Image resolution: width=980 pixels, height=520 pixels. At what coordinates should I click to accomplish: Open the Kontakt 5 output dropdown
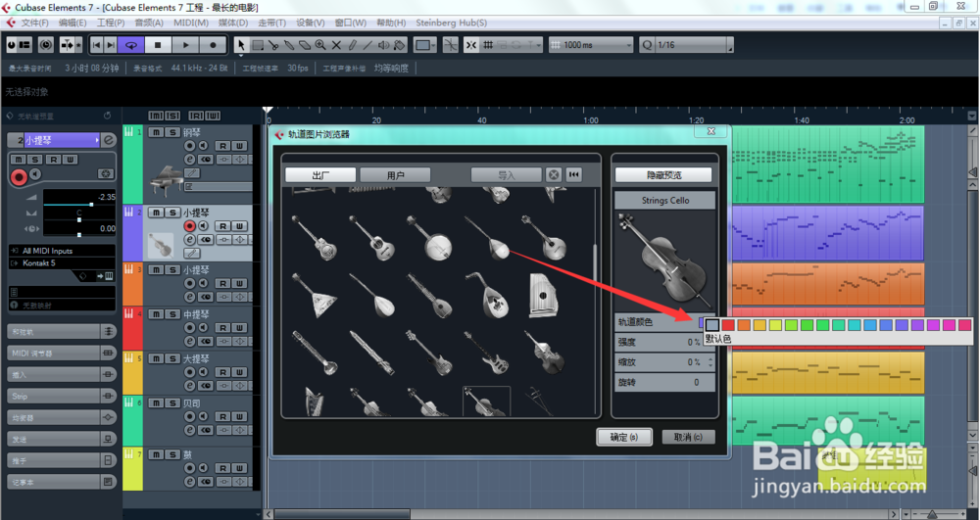click(63, 262)
